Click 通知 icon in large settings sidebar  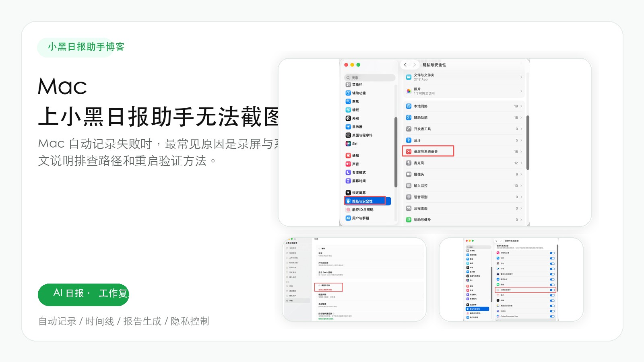348,155
